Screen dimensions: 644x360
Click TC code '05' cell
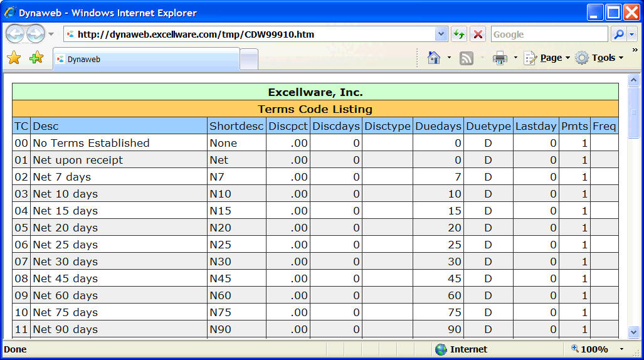[21, 228]
